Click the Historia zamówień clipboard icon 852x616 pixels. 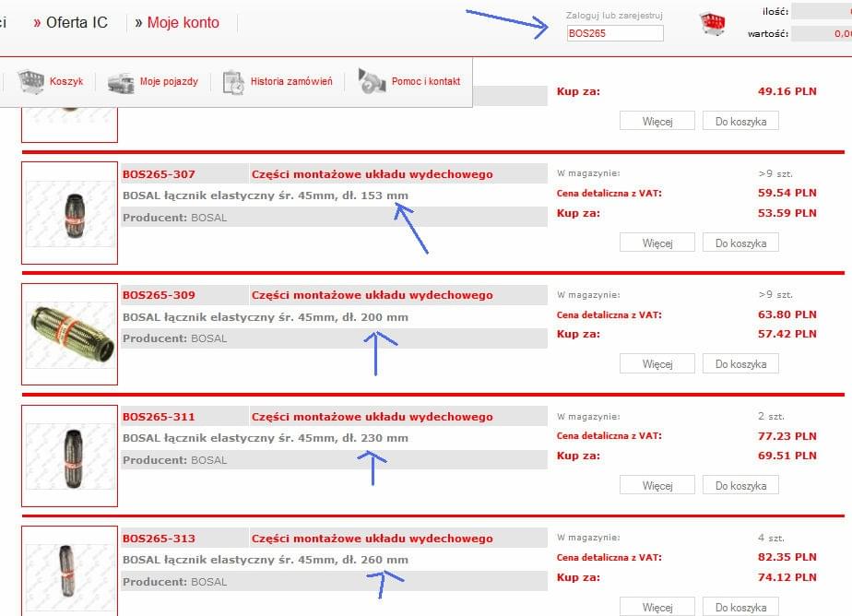tap(233, 83)
